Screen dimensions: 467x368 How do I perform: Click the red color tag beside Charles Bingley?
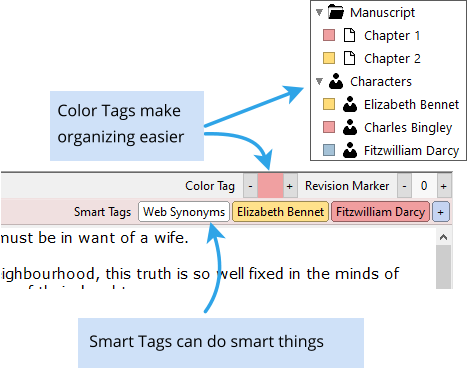click(329, 127)
